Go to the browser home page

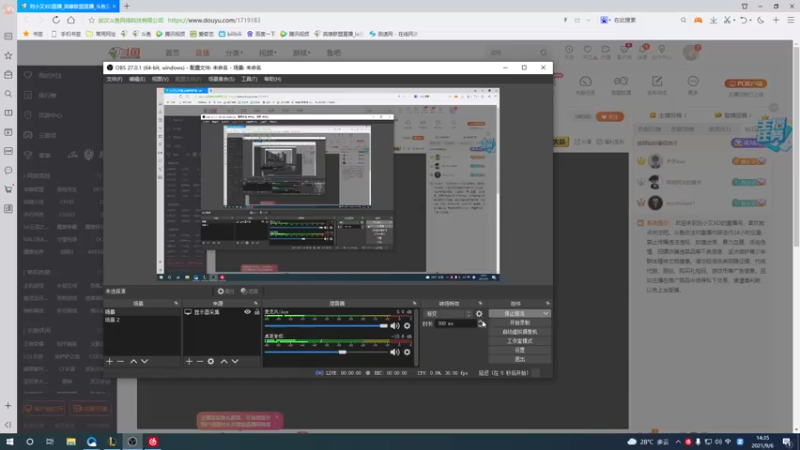(71, 20)
